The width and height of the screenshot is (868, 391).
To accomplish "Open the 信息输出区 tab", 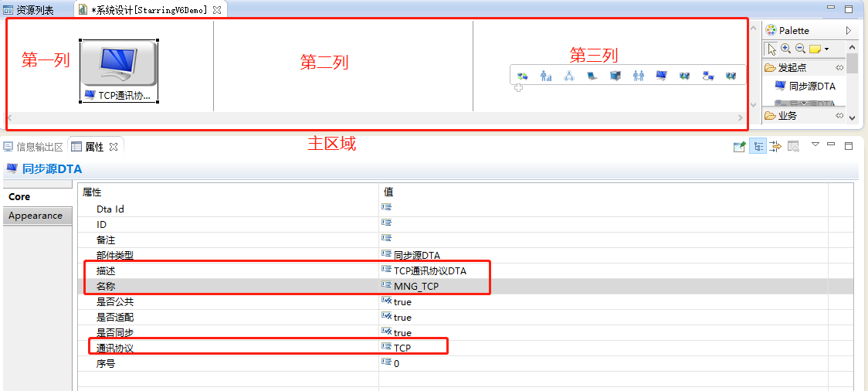I will pos(33,147).
